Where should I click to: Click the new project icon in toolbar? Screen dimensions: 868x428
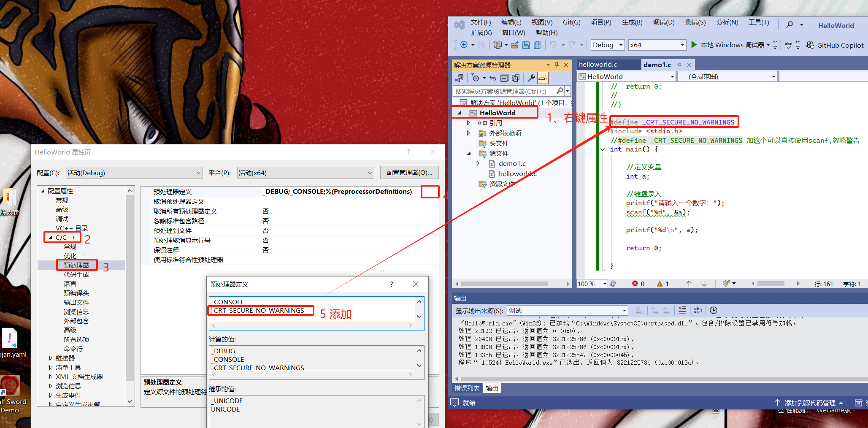pos(498,45)
